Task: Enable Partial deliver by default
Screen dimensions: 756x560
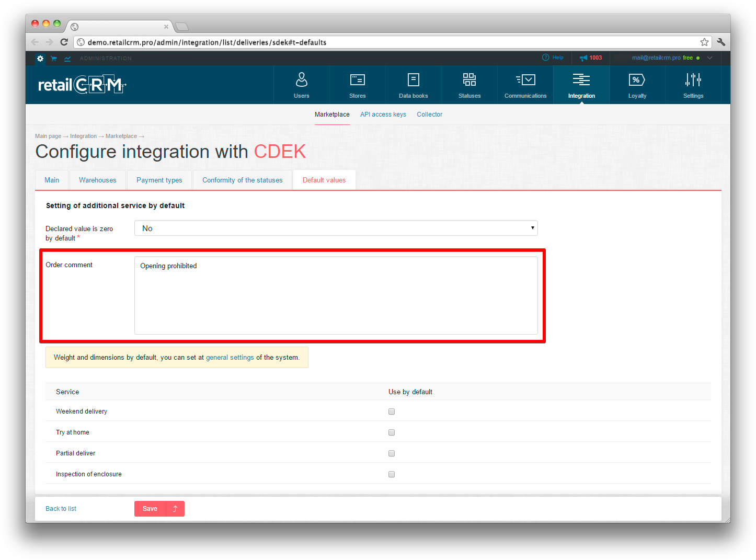Action: 392,453
